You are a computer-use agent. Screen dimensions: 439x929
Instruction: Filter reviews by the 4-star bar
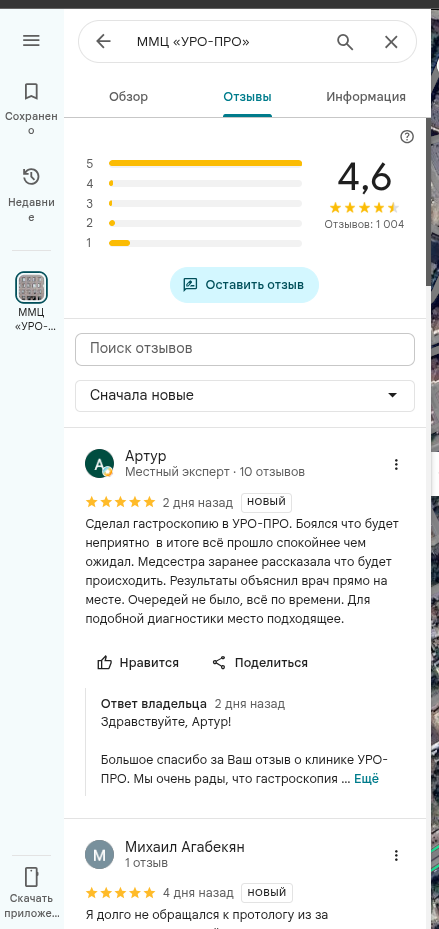point(194,184)
